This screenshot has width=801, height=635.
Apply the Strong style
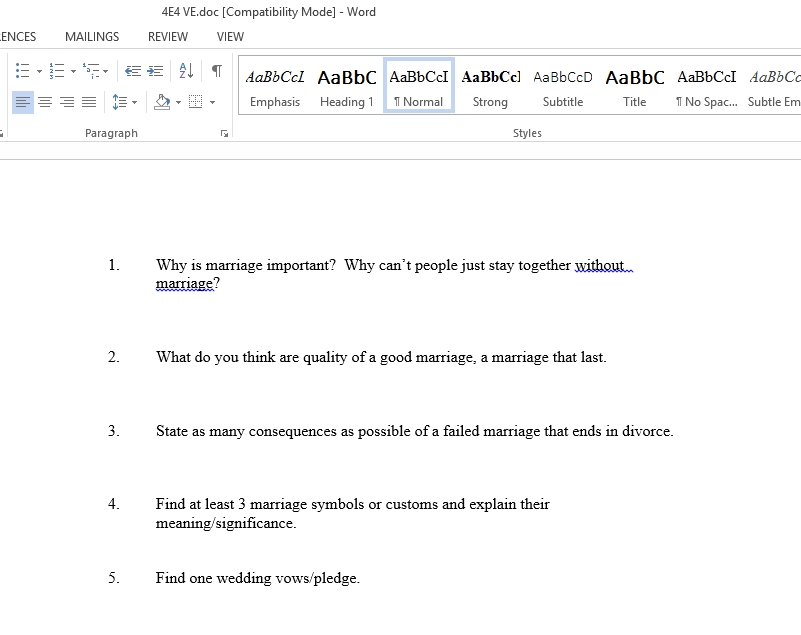(x=490, y=85)
